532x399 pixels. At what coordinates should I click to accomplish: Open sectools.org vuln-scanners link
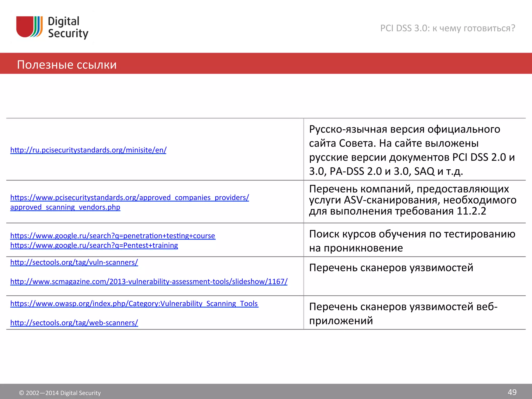point(74,262)
